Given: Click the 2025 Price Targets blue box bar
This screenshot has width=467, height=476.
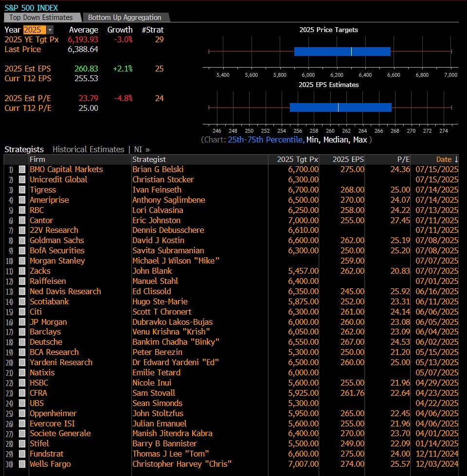Looking at the screenshot, I should (x=342, y=52).
